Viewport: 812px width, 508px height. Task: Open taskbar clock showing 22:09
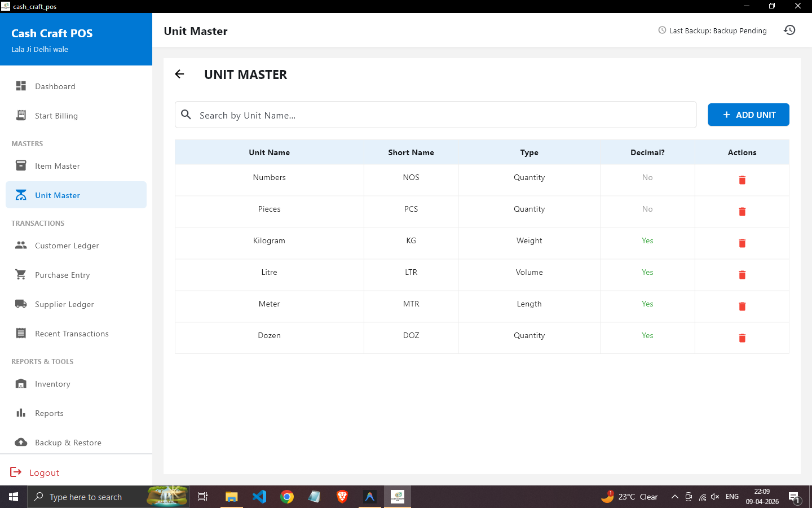tap(762, 497)
